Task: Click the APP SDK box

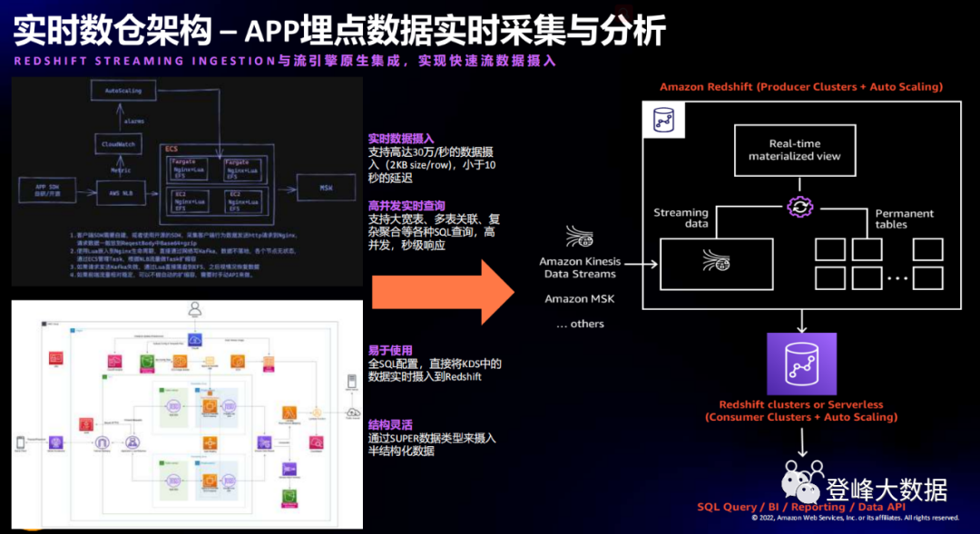Action: click(47, 190)
